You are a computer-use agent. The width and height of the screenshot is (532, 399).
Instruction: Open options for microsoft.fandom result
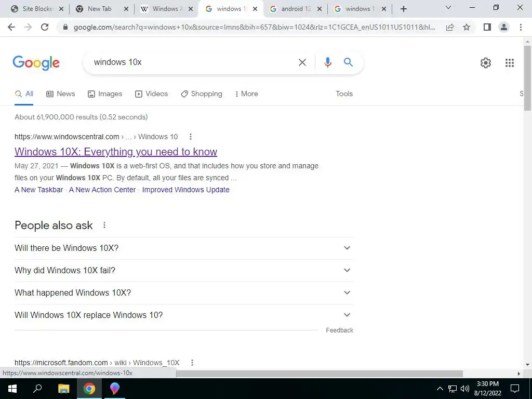tap(192, 362)
